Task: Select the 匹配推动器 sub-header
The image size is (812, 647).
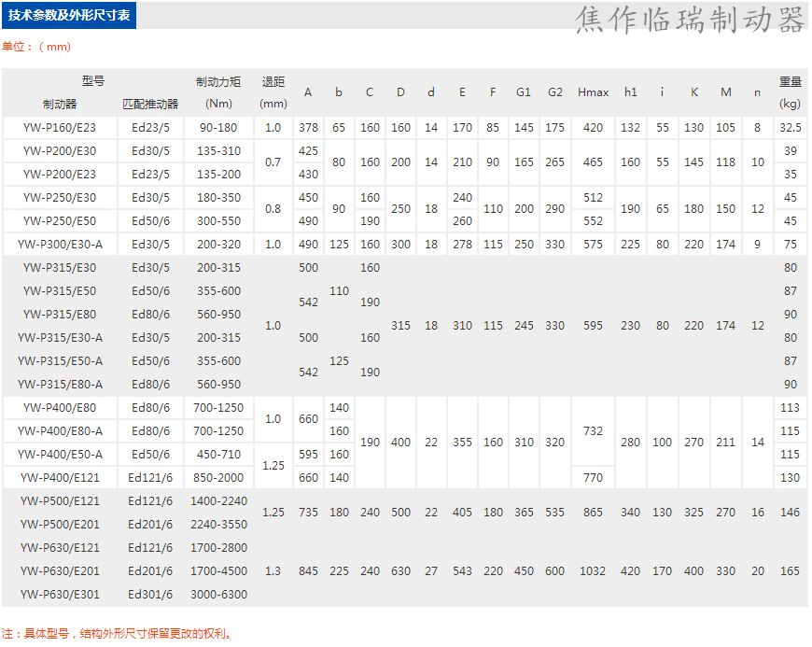Action: (x=150, y=104)
